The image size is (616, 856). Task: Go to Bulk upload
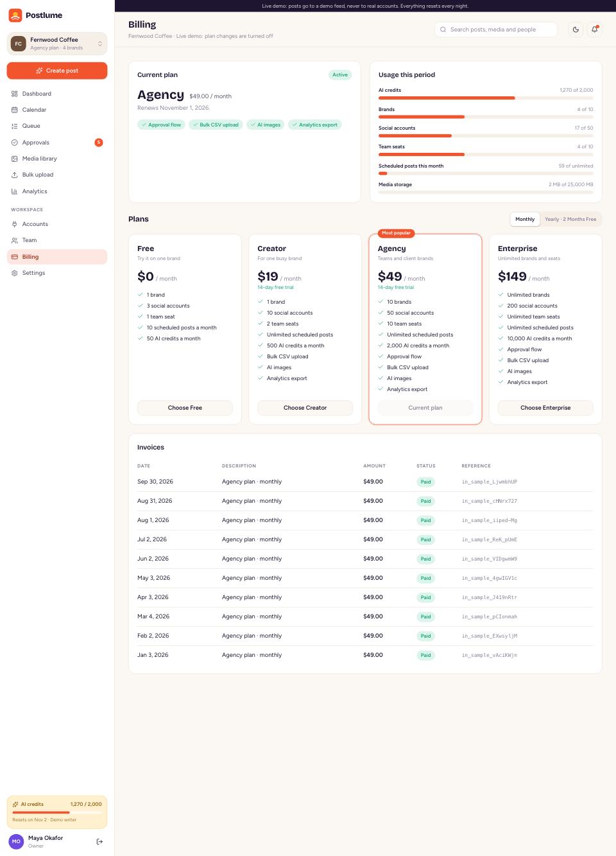click(57, 175)
